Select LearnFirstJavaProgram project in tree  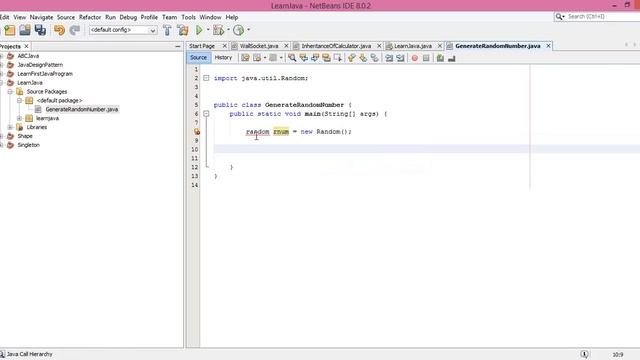(x=45, y=74)
